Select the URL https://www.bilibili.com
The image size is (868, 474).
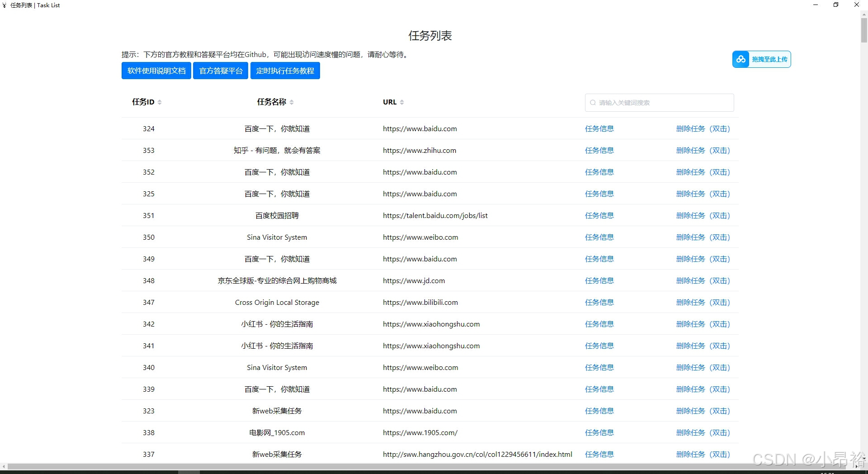(420, 303)
